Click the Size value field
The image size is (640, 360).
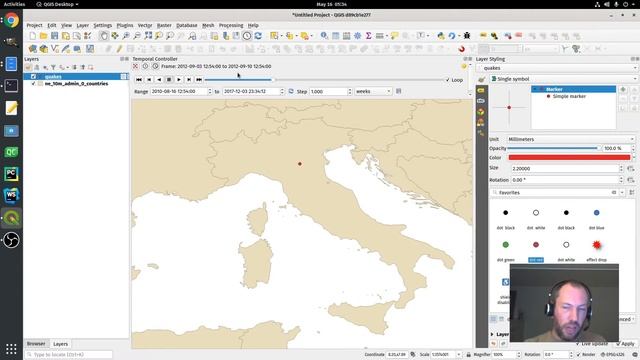click(x=565, y=169)
